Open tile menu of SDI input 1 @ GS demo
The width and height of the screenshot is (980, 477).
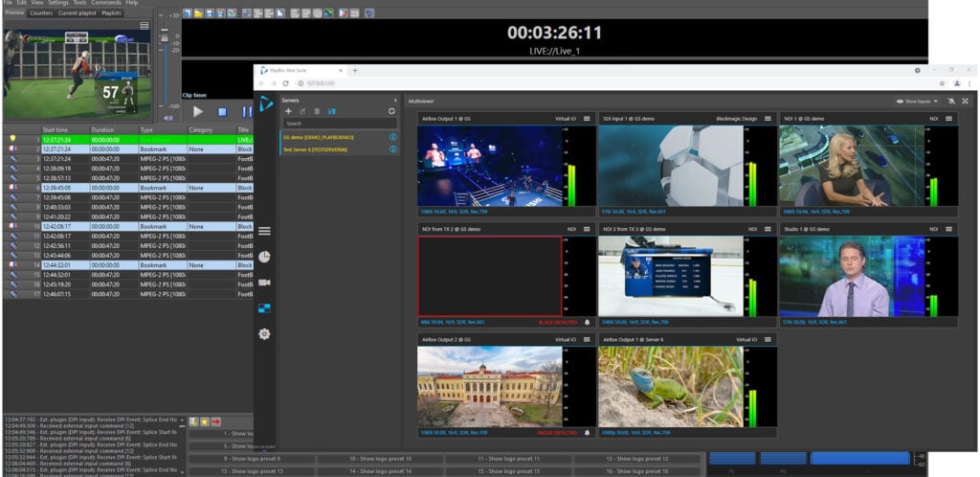(x=768, y=118)
